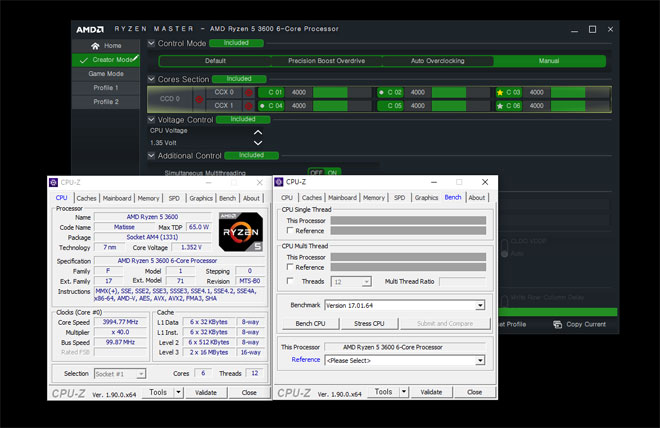This screenshot has width=660, height=428.
Task: Increase CPU Voltage with up arrow
Action: click(258, 132)
